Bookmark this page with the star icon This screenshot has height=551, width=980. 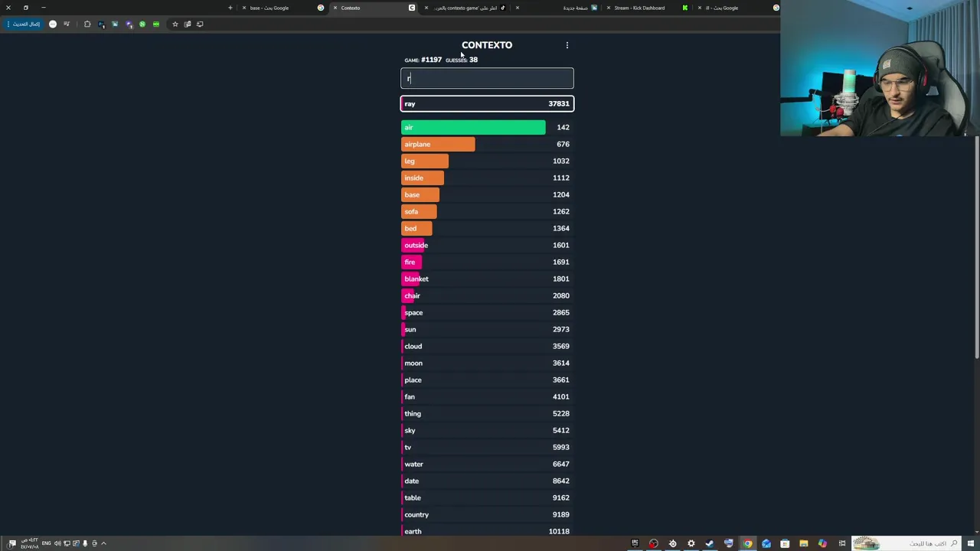coord(175,24)
